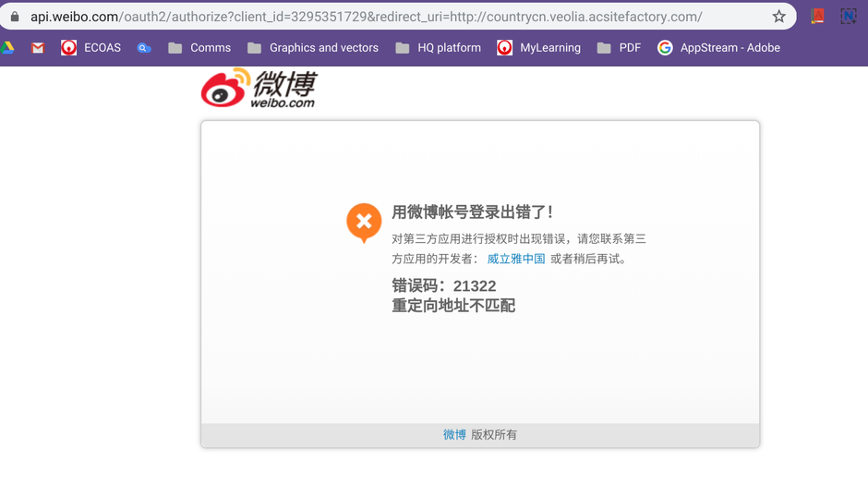The image size is (868, 484).
Task: Open the Gmail bookmark icon
Action: pos(38,48)
